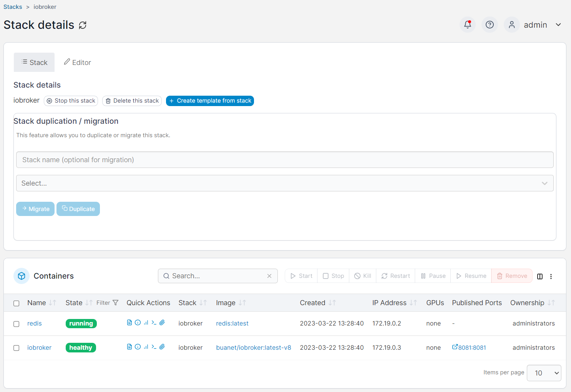
Task: Click the admin user avatar icon
Action: [512, 25]
